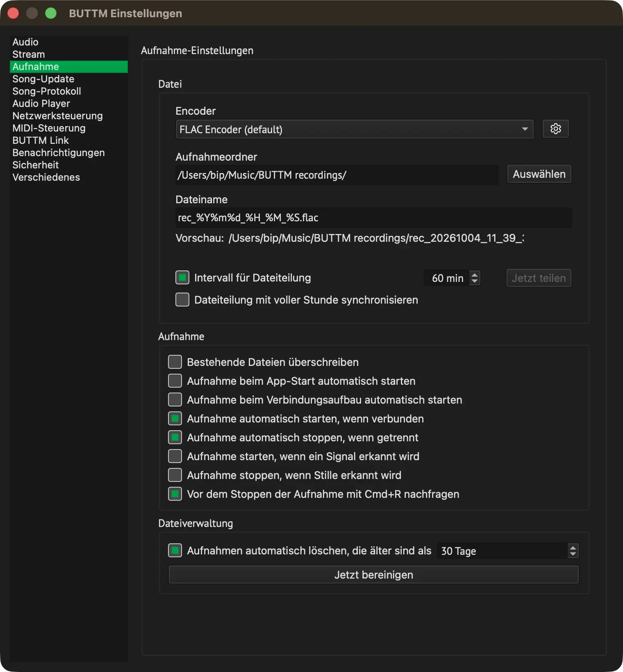Enable Aufnahme beim Verbindungsaufbau automatisch starten
This screenshot has height=672, width=623.
(x=175, y=400)
